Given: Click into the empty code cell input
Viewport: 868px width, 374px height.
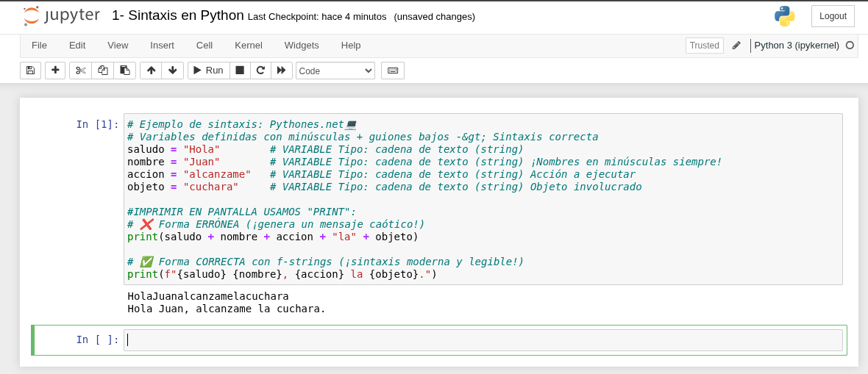Looking at the screenshot, I should [x=483, y=339].
